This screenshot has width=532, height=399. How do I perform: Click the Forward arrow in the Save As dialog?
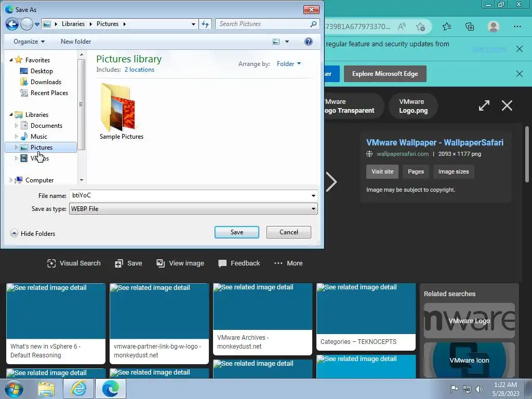(26, 24)
